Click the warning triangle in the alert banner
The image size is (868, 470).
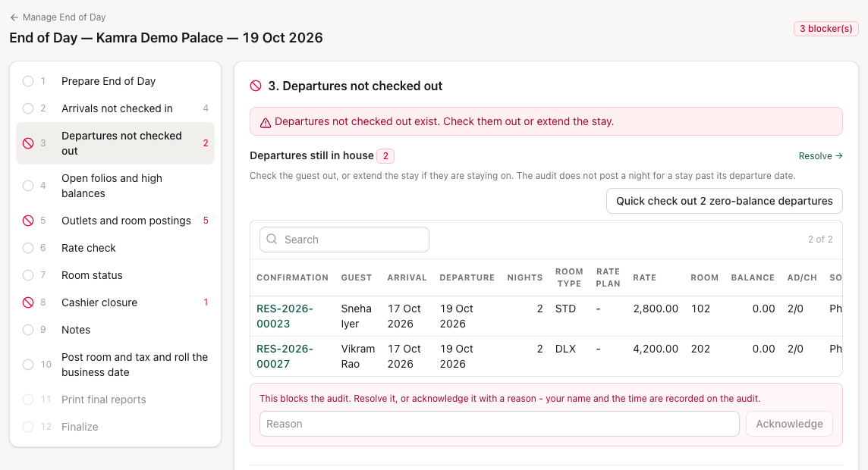click(266, 122)
